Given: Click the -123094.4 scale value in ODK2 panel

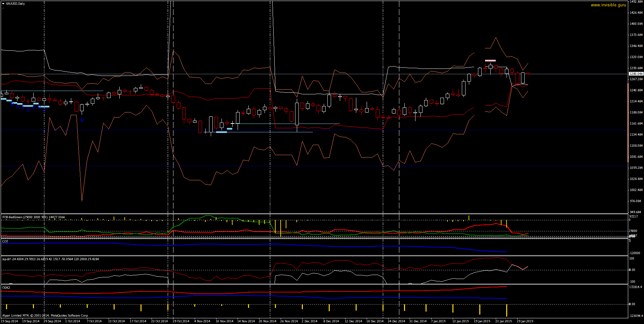Looking at the screenshot, I should (636, 316).
